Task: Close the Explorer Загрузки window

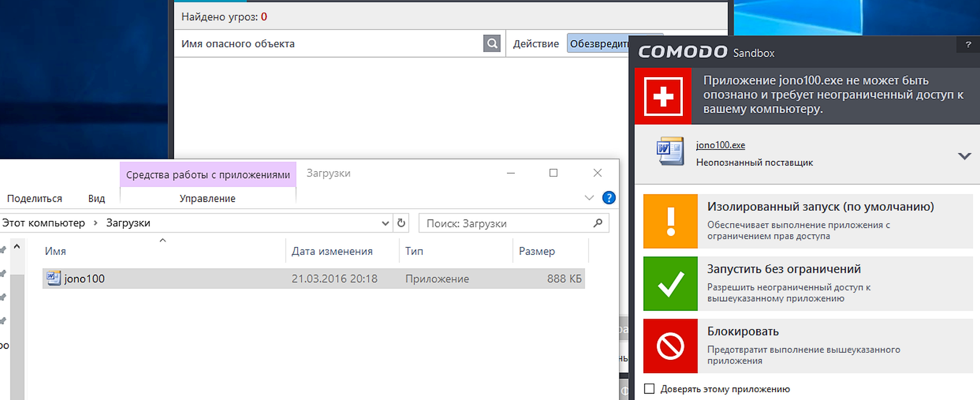Action: pos(597,173)
